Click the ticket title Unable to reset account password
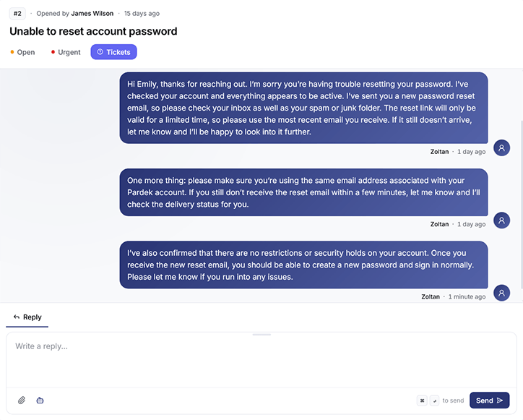Image resolution: width=523 pixels, height=420 pixels. [x=93, y=31]
